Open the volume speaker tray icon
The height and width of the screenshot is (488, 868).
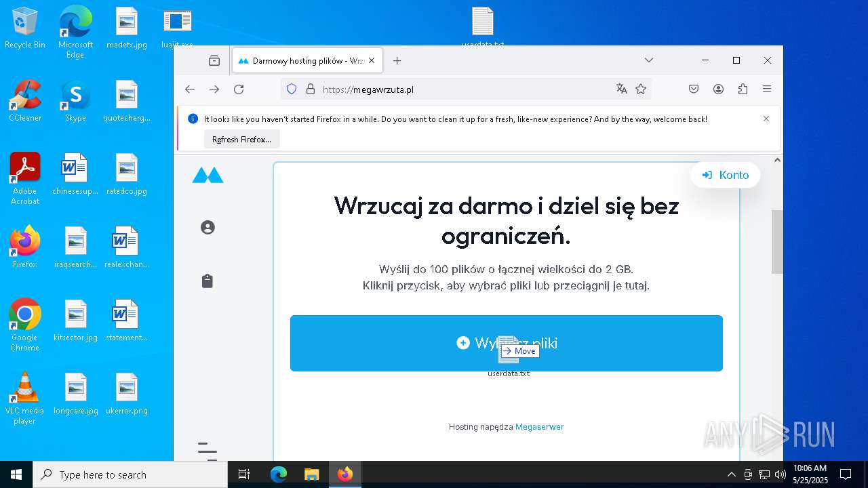point(780,474)
